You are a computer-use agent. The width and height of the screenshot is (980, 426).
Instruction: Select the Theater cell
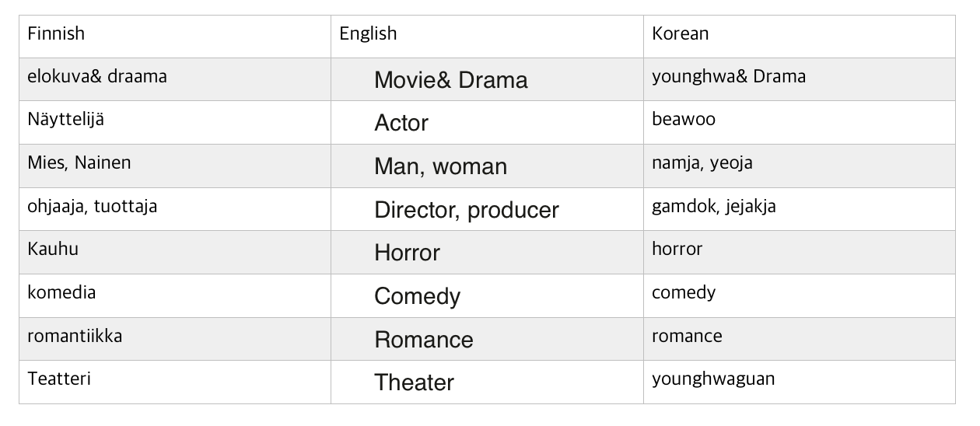pyautogui.click(x=488, y=382)
